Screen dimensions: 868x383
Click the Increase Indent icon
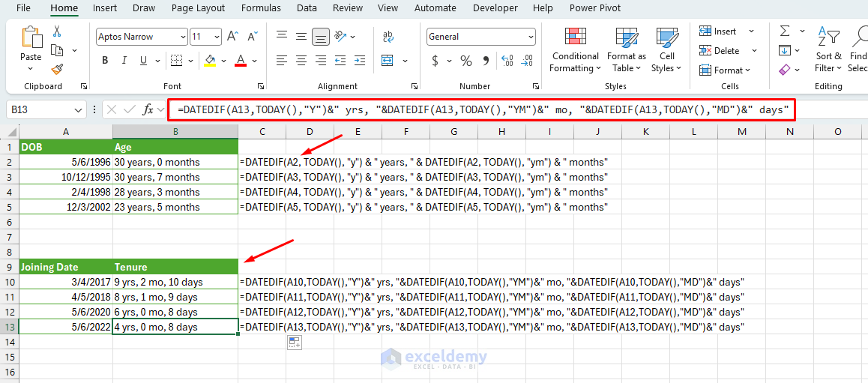[x=360, y=60]
